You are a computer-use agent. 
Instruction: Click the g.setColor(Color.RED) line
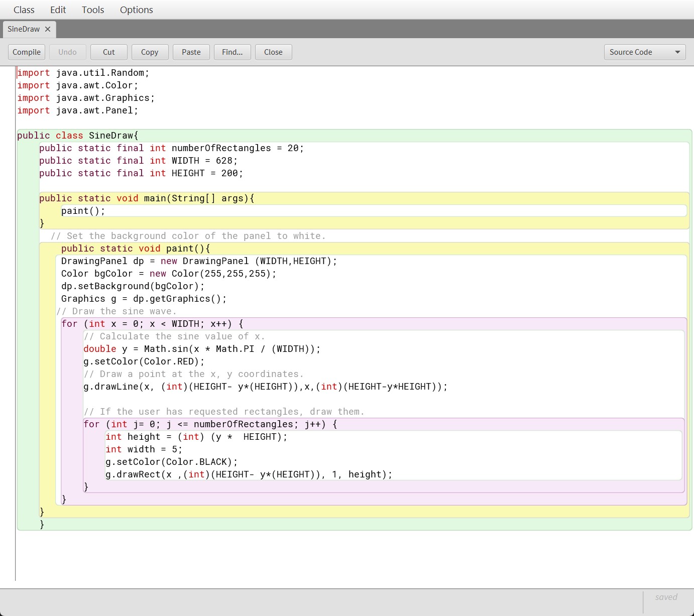coord(144,361)
